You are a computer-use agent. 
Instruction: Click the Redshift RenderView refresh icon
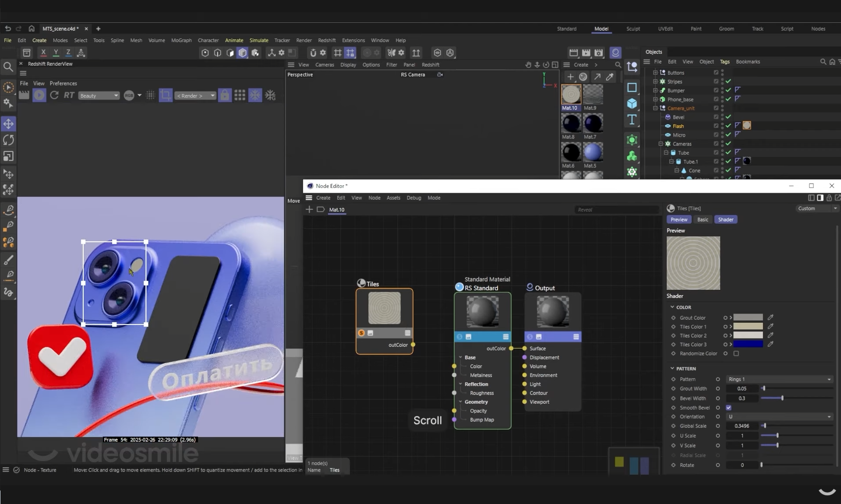(x=54, y=95)
